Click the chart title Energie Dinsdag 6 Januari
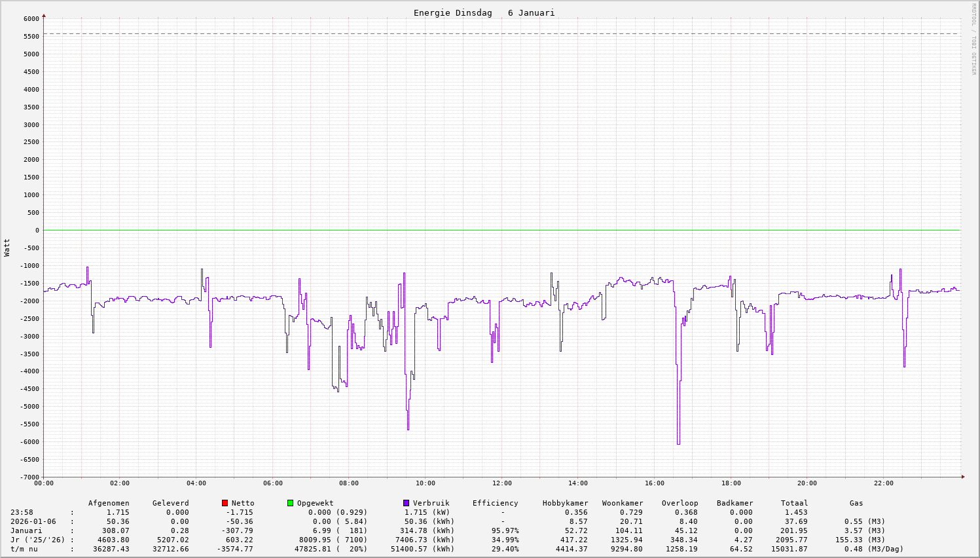Image resolution: width=980 pixels, height=558 pixels. pyautogui.click(x=484, y=13)
